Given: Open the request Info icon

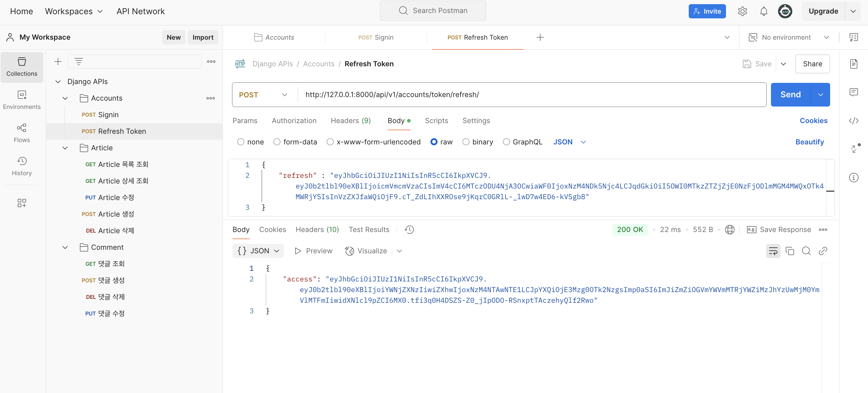Looking at the screenshot, I should coord(854,178).
